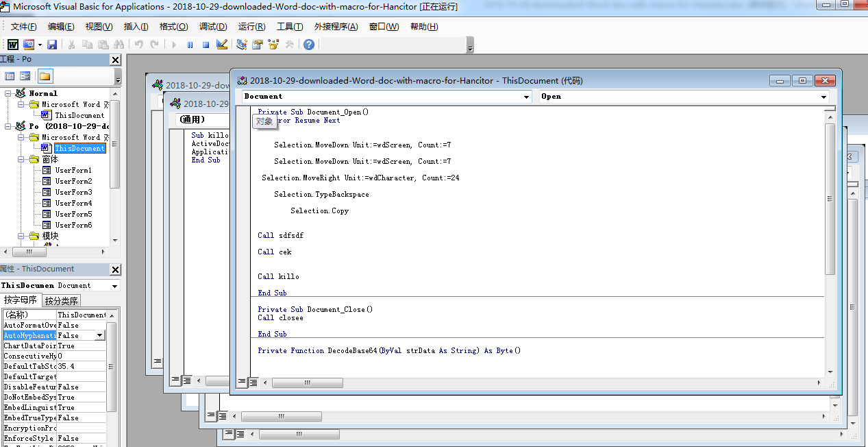Open the 格式(O) menu
Viewport: 868px width, 447px height.
[173, 27]
